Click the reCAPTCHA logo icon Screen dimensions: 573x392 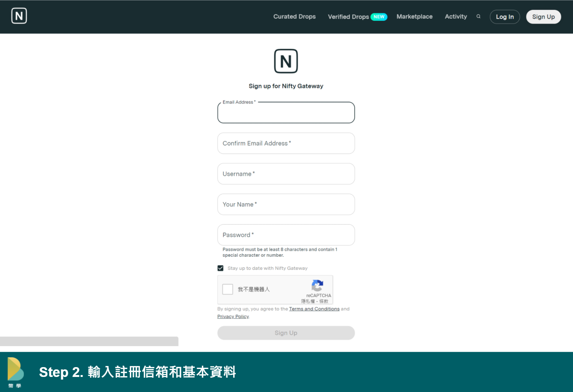coord(318,285)
